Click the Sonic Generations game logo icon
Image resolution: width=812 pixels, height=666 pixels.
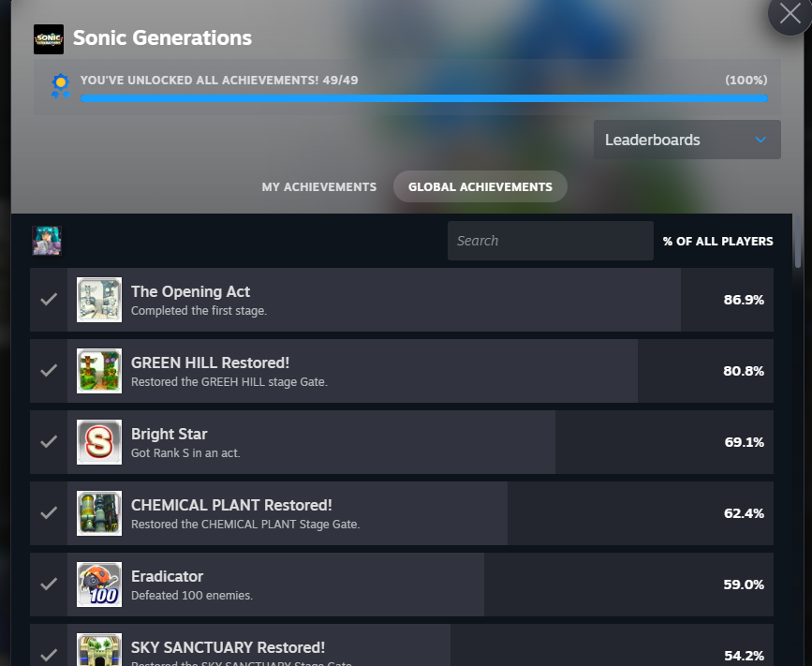pyautogui.click(x=49, y=38)
